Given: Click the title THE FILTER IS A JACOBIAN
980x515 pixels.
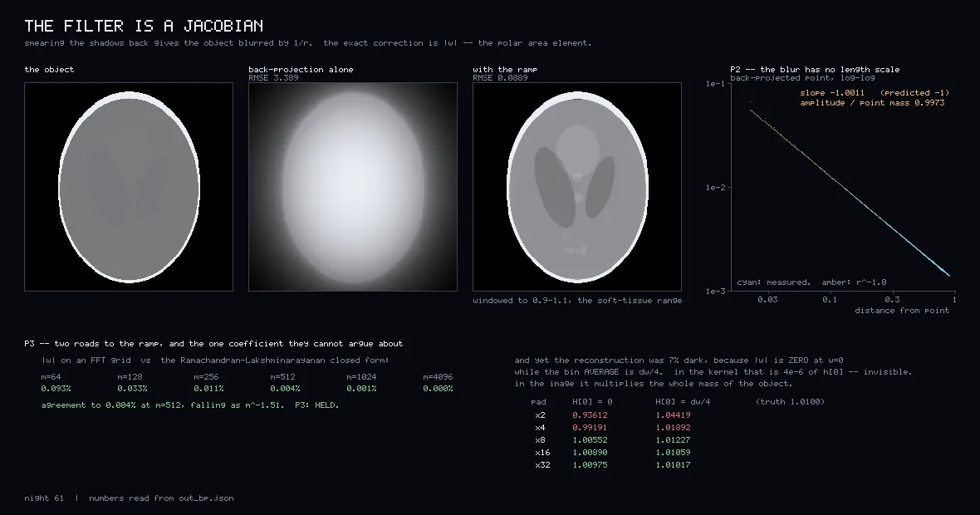Looking at the screenshot, I should point(144,26).
